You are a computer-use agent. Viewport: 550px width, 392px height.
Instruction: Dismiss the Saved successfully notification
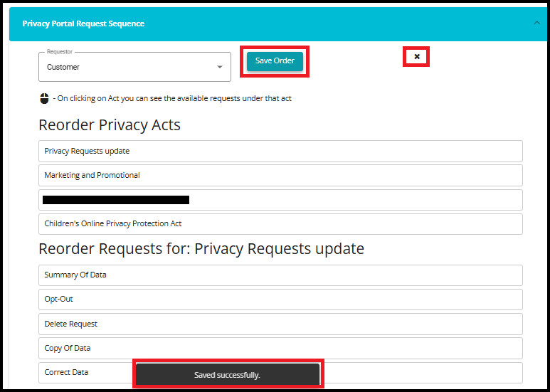[228, 374]
